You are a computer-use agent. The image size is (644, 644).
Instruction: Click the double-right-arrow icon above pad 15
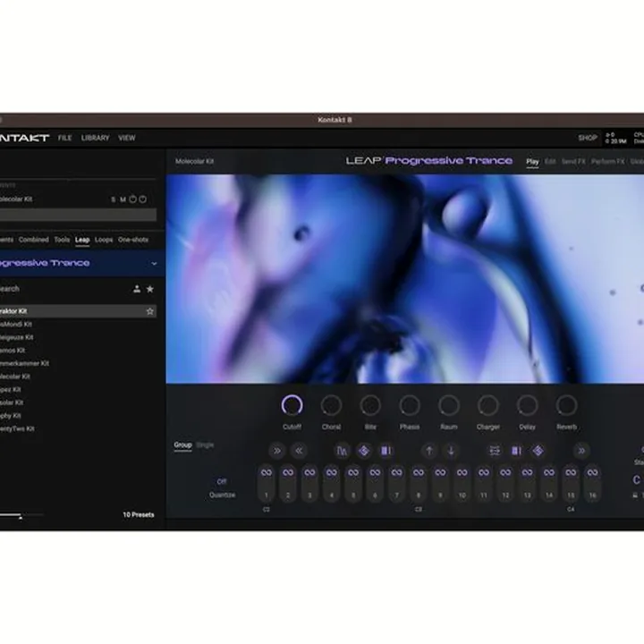pos(581,451)
